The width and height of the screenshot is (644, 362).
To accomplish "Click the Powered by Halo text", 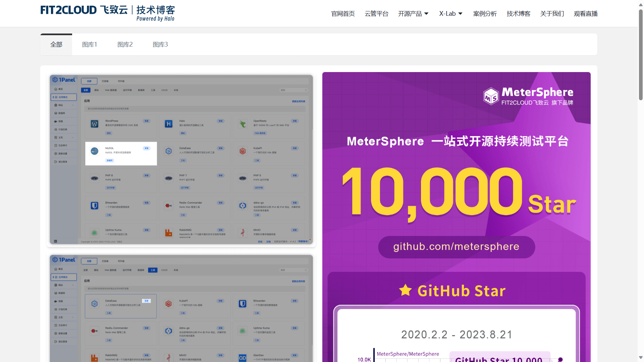I will (x=155, y=19).
